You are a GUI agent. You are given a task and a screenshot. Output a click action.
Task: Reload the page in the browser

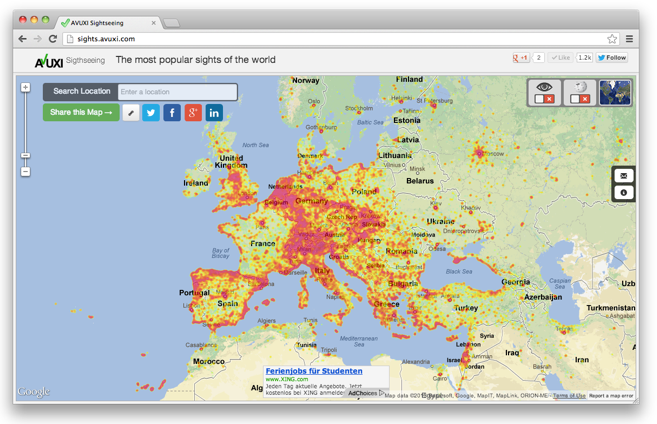tap(53, 39)
